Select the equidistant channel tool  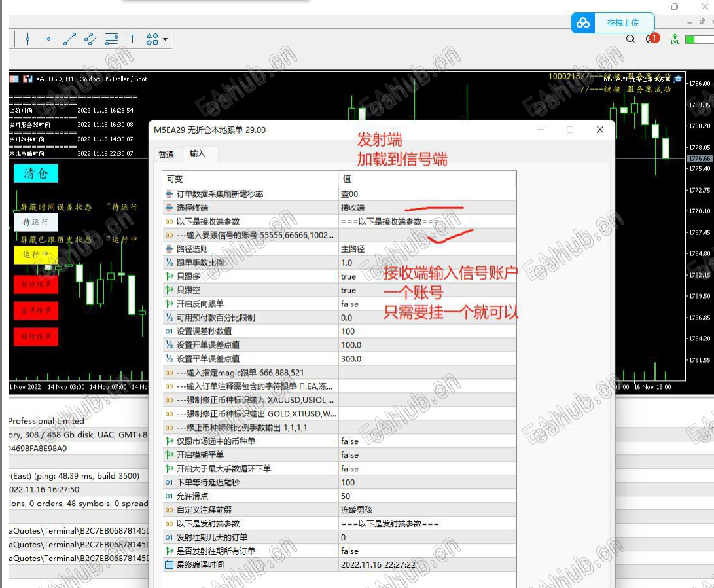pos(90,39)
